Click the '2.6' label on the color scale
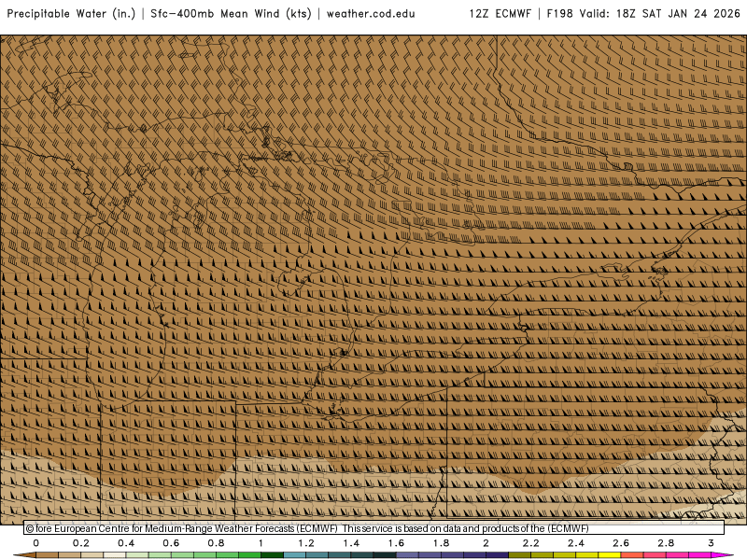 pos(621,543)
